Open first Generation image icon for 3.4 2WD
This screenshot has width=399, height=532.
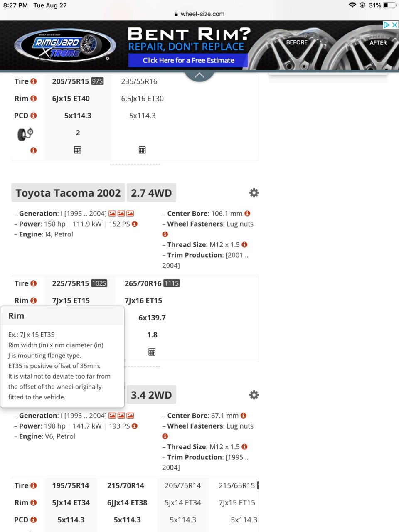pos(112,416)
